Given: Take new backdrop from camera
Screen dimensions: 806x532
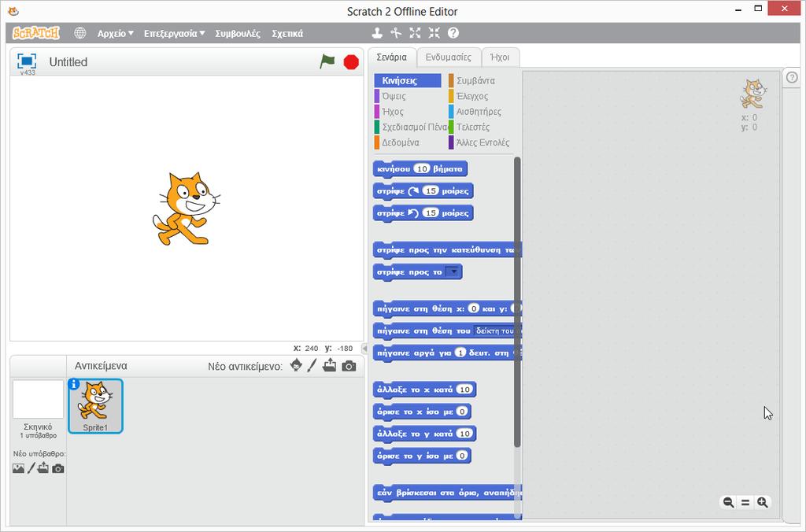Looking at the screenshot, I should [x=58, y=468].
